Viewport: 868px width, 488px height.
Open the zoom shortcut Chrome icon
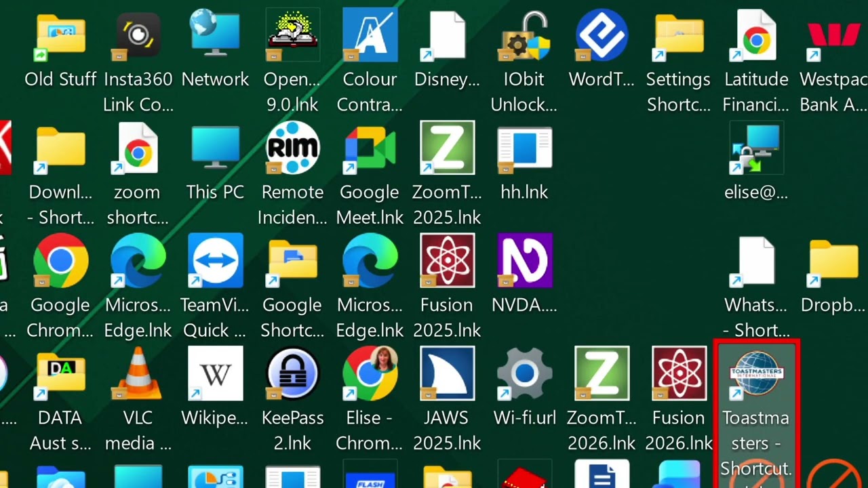[x=138, y=148]
